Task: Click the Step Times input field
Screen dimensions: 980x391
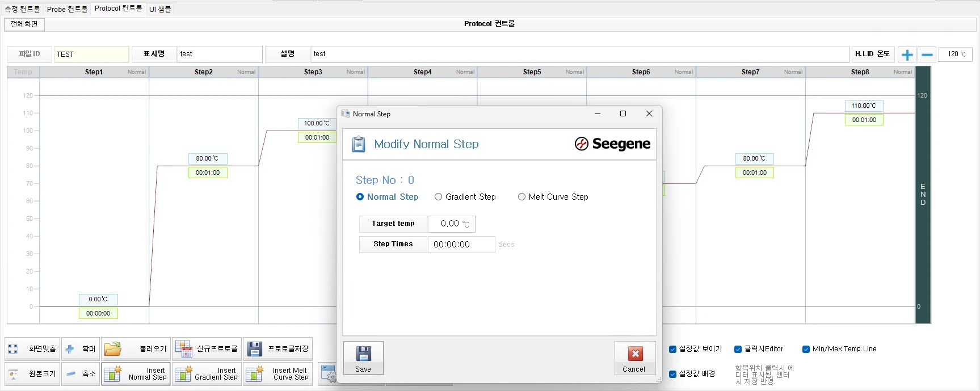Action: [461, 245]
